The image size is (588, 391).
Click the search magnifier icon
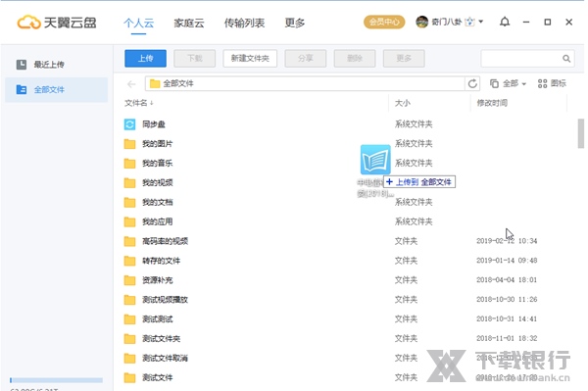pyautogui.click(x=566, y=59)
